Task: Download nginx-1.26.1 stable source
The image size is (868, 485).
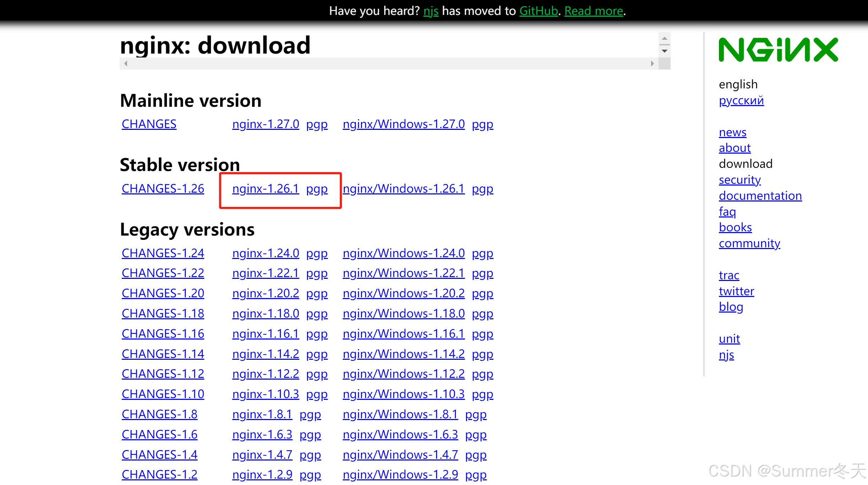Action: click(x=266, y=189)
